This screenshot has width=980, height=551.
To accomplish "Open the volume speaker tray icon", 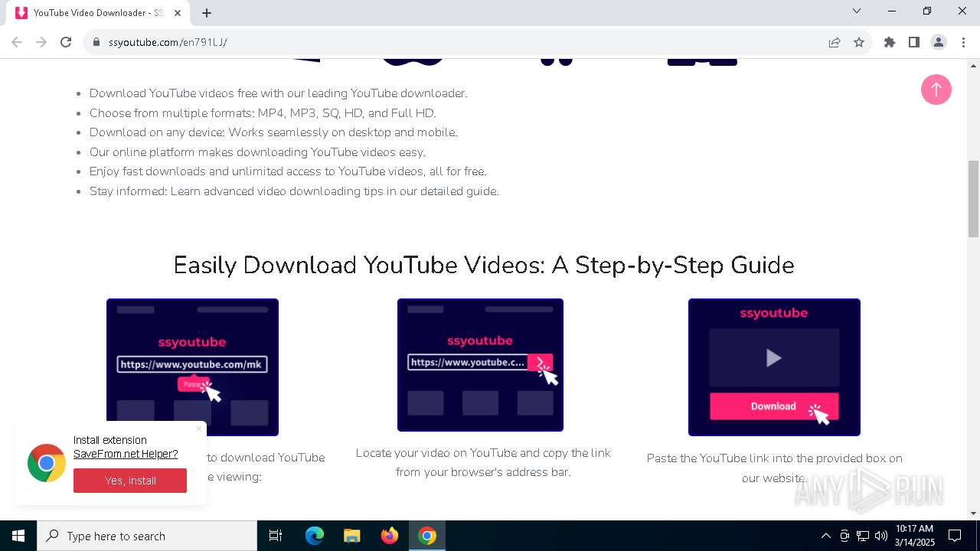I will 881,536.
